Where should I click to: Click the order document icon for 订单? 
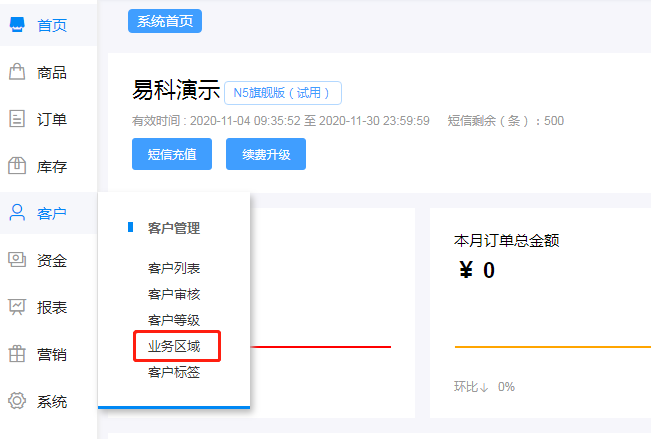pyautogui.click(x=17, y=119)
